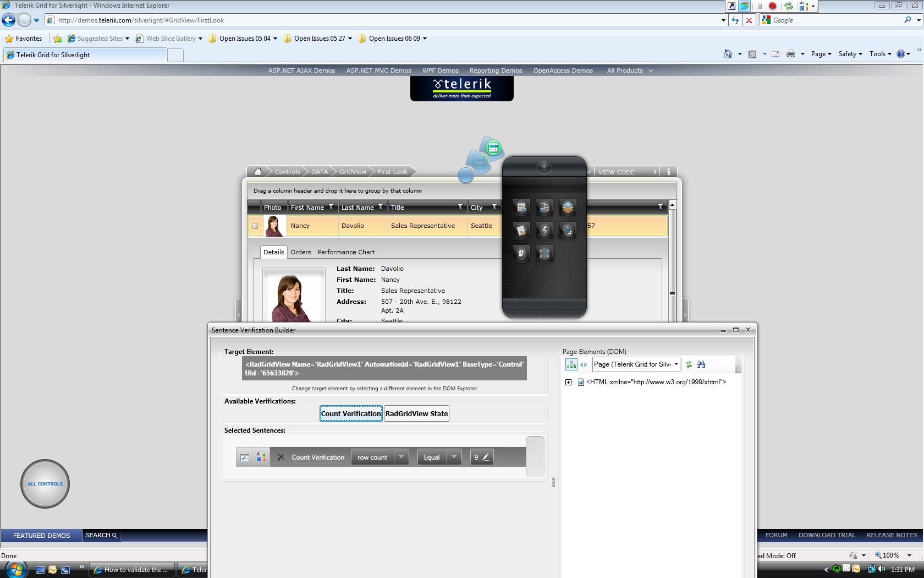Viewport: 924px width, 578px height.
Task: Click the FEATURED DEMOS tab at the bottom
Action: [42, 536]
